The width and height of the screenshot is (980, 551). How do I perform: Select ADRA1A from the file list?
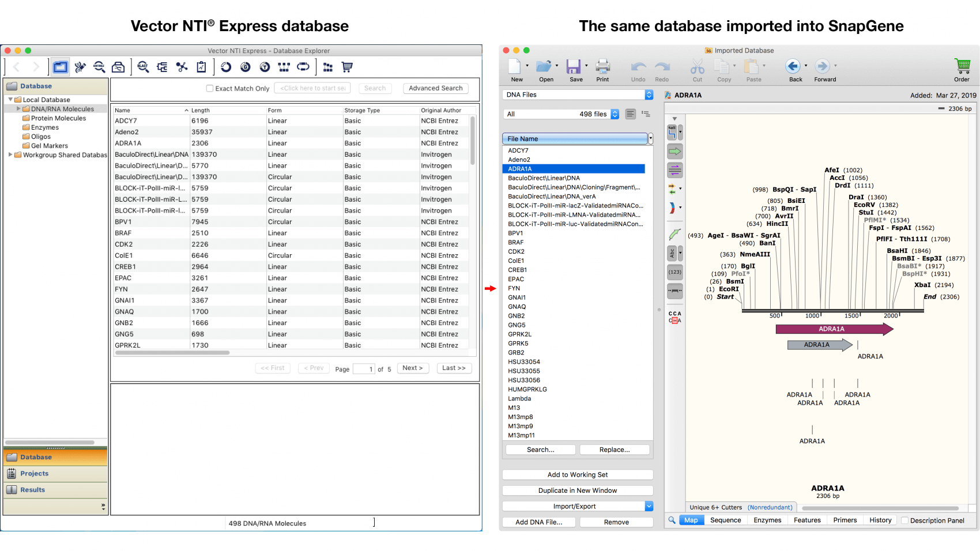[573, 168]
